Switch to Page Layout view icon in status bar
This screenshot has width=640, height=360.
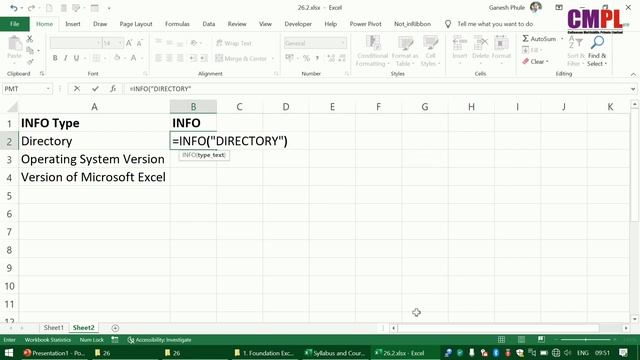(x=521, y=340)
